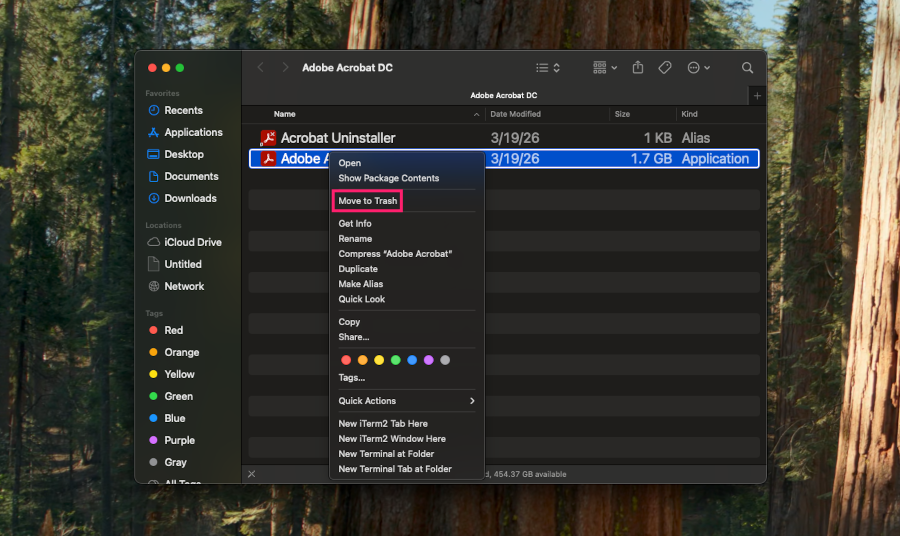Close the path bar with X icon
Image resolution: width=900 pixels, height=536 pixels.
point(251,474)
